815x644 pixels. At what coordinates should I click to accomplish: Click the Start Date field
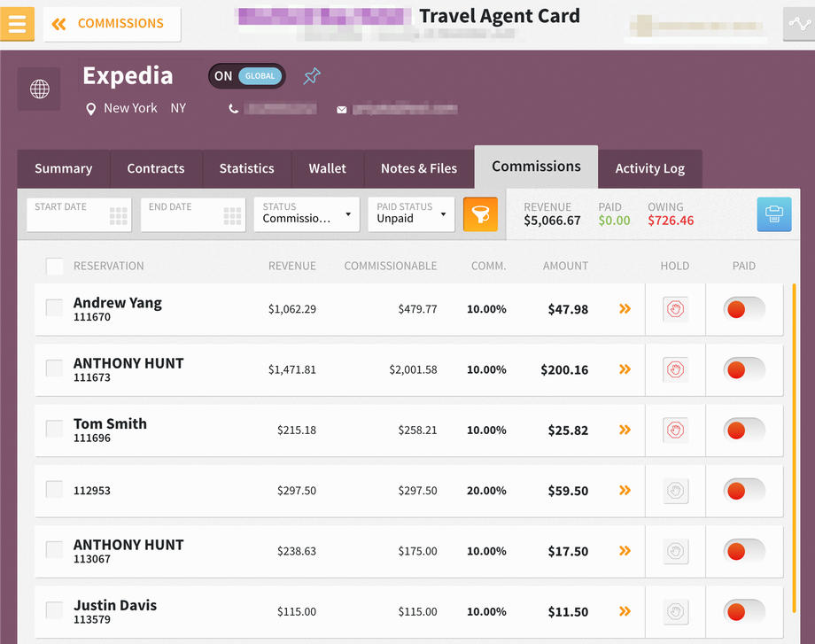click(79, 214)
